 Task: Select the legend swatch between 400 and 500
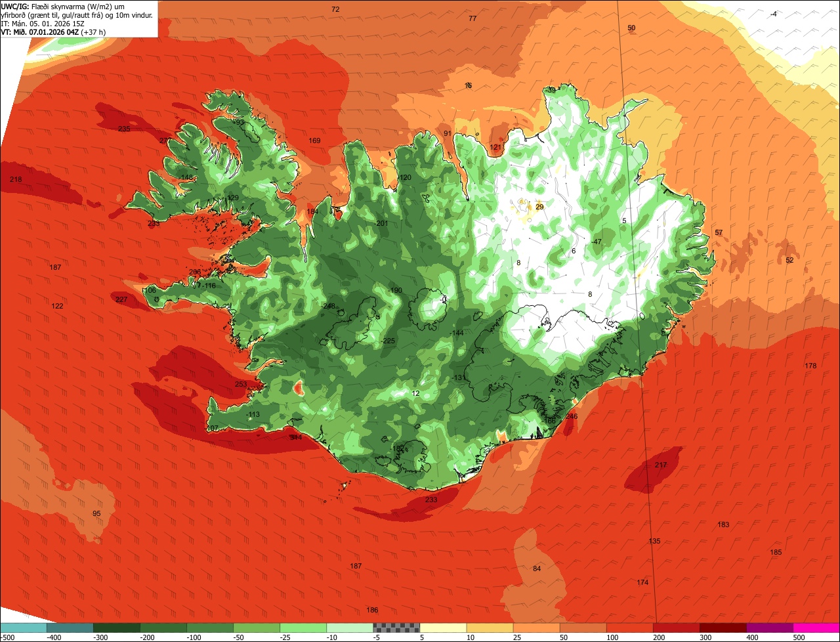pos(770,628)
